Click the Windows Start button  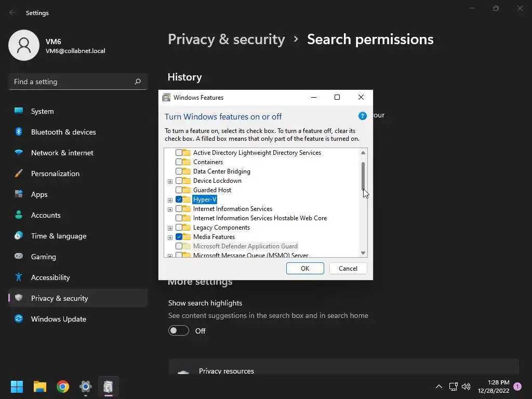click(x=17, y=387)
